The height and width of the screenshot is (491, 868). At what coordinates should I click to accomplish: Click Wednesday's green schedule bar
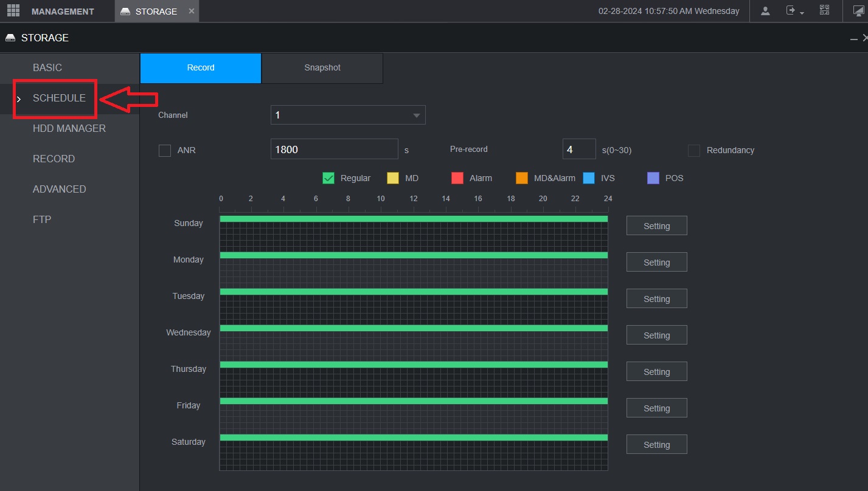coord(414,328)
